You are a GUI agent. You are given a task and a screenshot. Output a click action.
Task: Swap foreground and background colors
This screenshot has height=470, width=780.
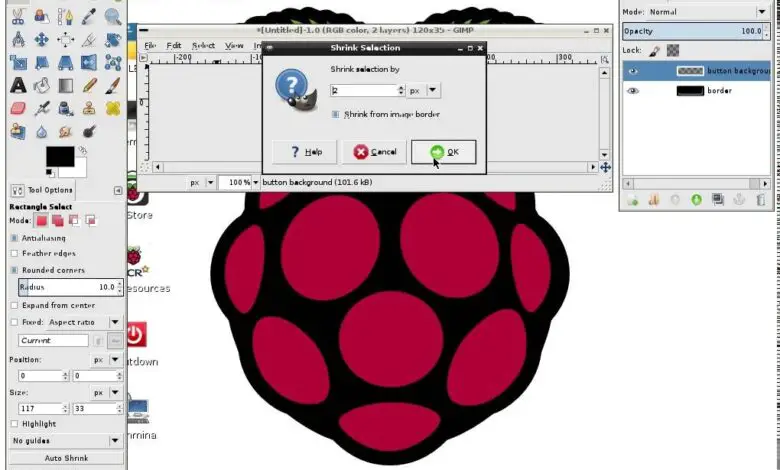click(83, 150)
